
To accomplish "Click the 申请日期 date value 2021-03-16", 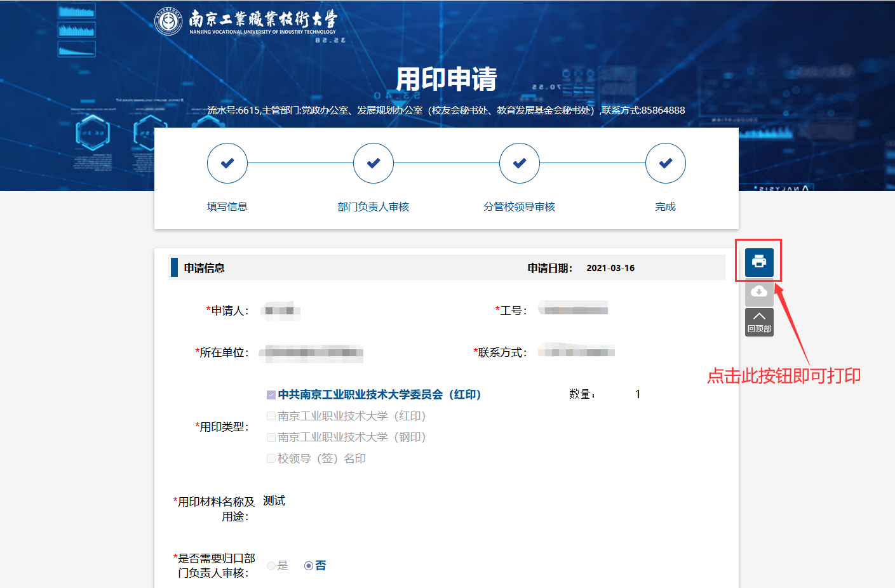I will (610, 268).
